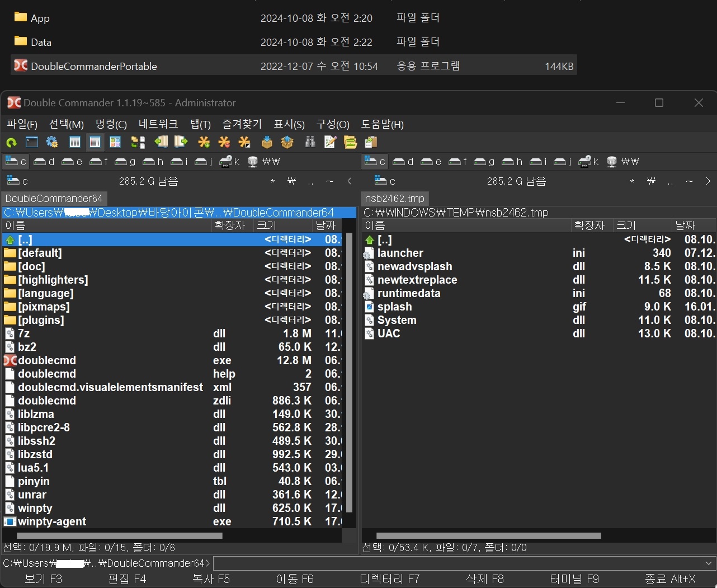Image resolution: width=717 pixels, height=588 pixels.
Task: Open the 명령(C) menu
Action: tap(111, 124)
